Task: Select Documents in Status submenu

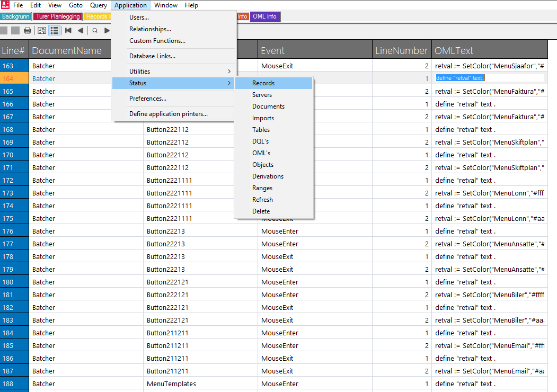Action: click(x=274, y=106)
